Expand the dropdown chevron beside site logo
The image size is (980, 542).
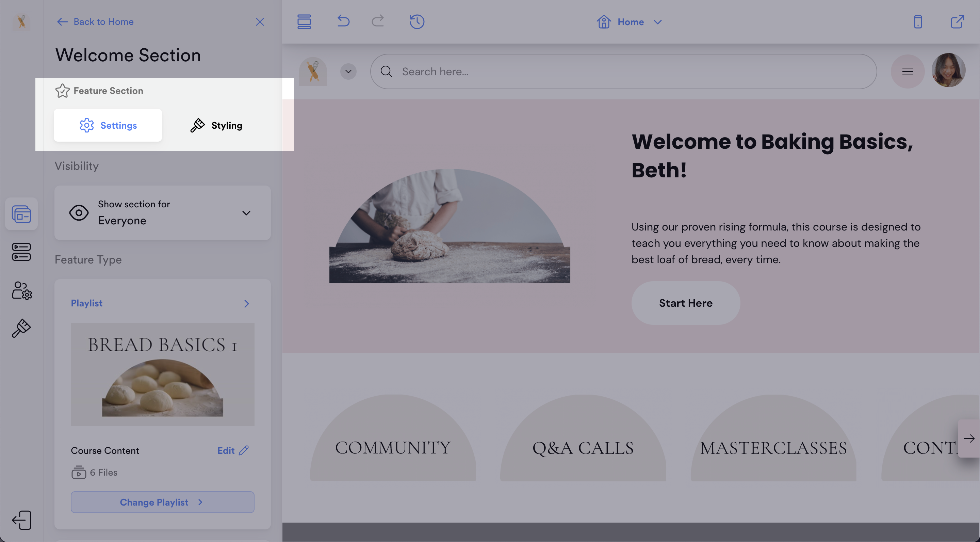click(x=348, y=71)
